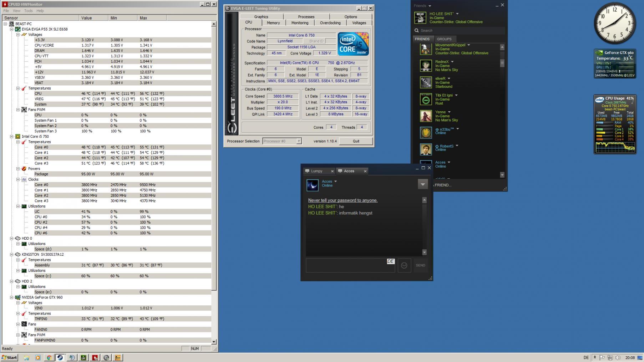Click the Intel Core i5 logo
Screen dimensions: 644x362
click(x=353, y=44)
